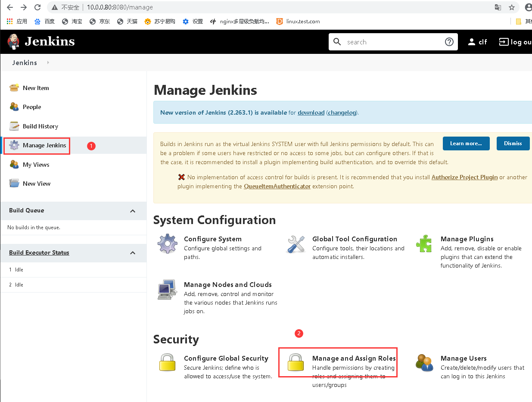Open the 百度 bookmark
The height and width of the screenshot is (402, 532).
click(44, 21)
